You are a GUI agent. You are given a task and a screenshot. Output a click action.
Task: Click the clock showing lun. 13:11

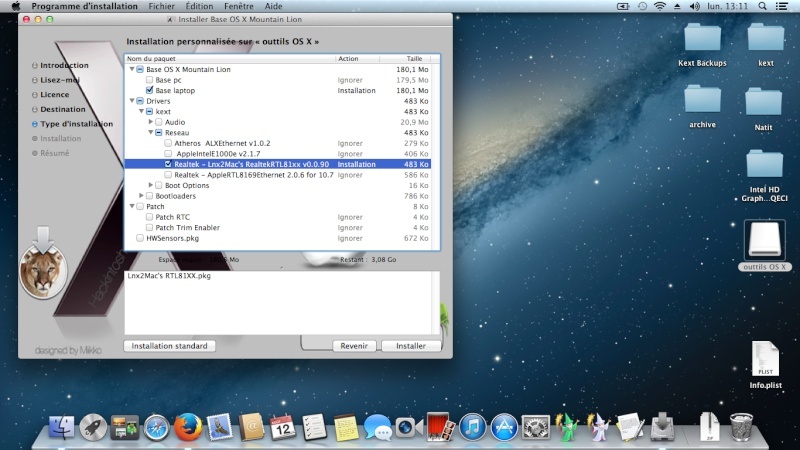click(728, 6)
